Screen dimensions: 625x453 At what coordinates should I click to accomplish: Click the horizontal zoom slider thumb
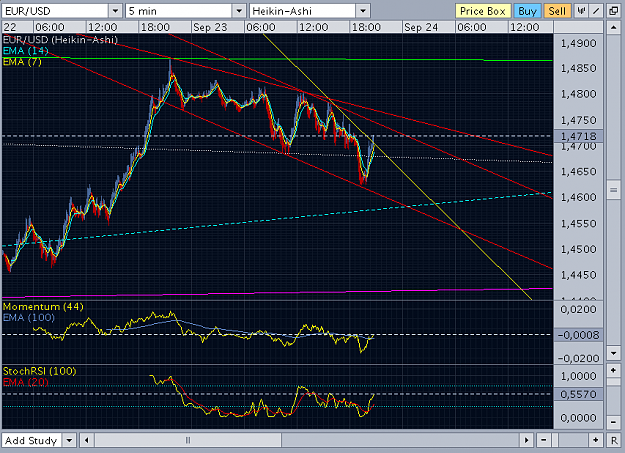click(556, 440)
